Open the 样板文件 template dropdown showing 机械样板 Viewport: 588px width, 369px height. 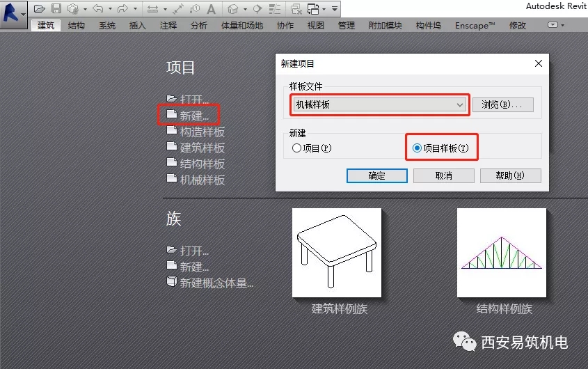(x=380, y=104)
